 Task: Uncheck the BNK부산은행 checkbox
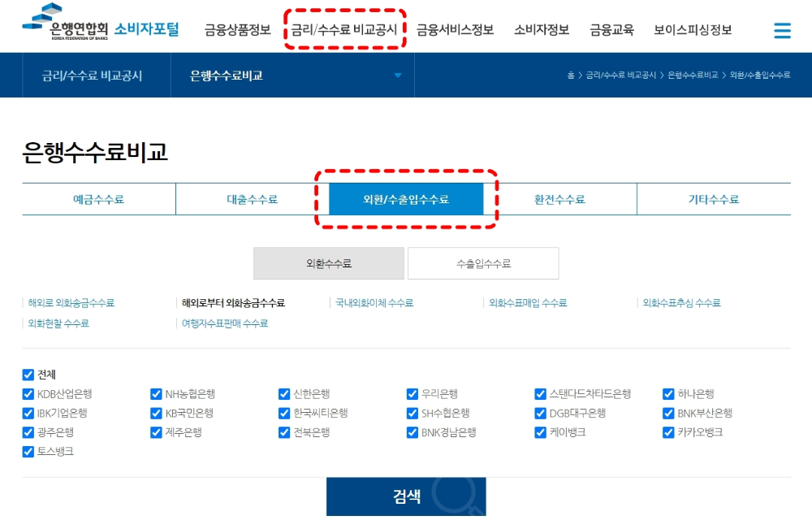pyautogui.click(x=668, y=413)
